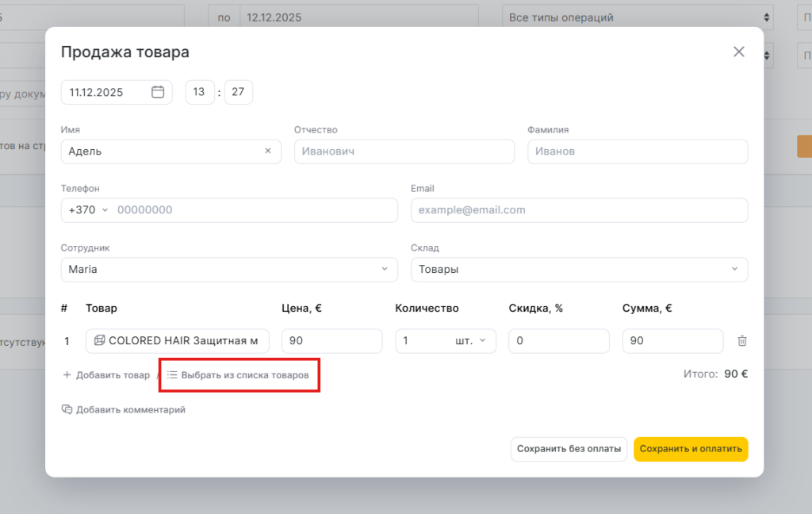Expand the Склад dropdown showing Товары

[x=579, y=269]
